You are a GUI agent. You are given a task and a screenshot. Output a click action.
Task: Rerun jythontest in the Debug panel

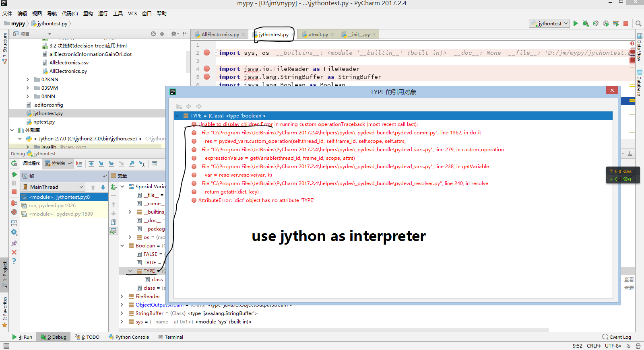[14, 163]
